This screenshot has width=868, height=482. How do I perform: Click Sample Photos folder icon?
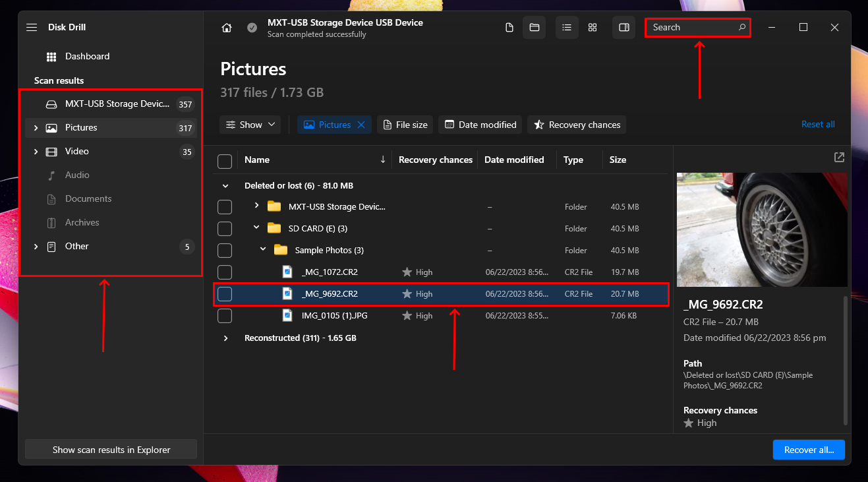tap(281, 250)
